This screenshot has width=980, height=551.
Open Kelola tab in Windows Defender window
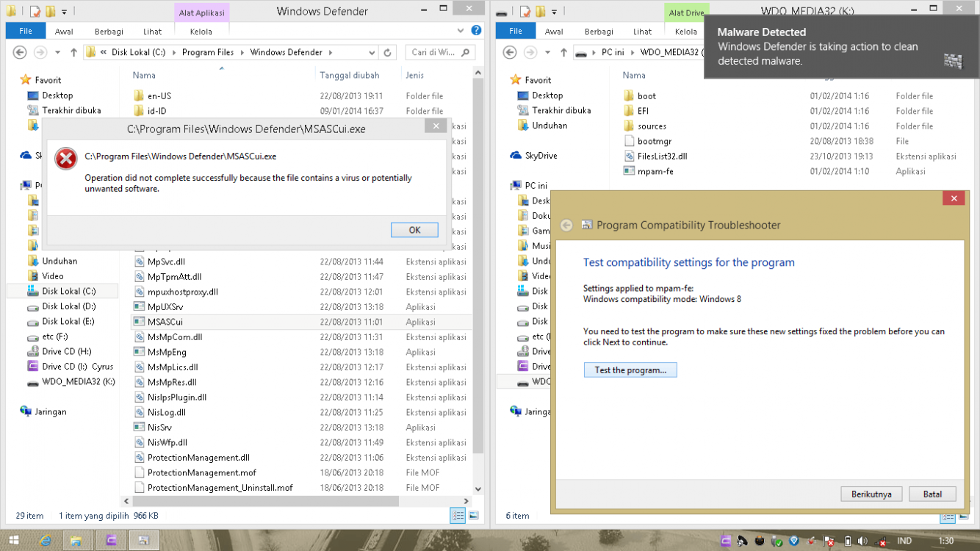[x=201, y=32]
